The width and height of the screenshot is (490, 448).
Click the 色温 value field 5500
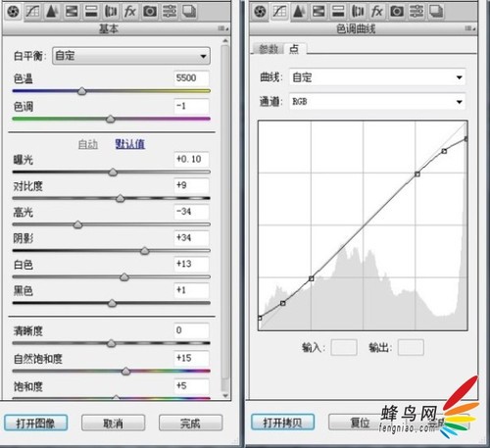pos(191,78)
